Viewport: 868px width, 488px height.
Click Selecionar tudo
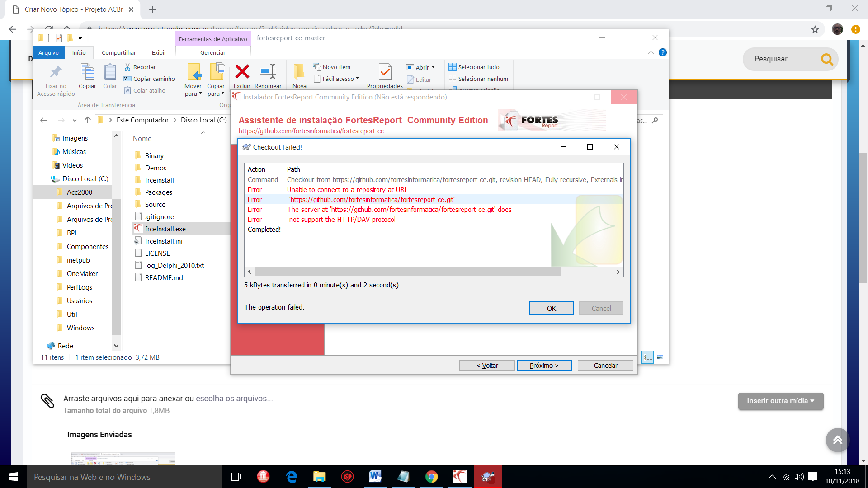pos(474,67)
